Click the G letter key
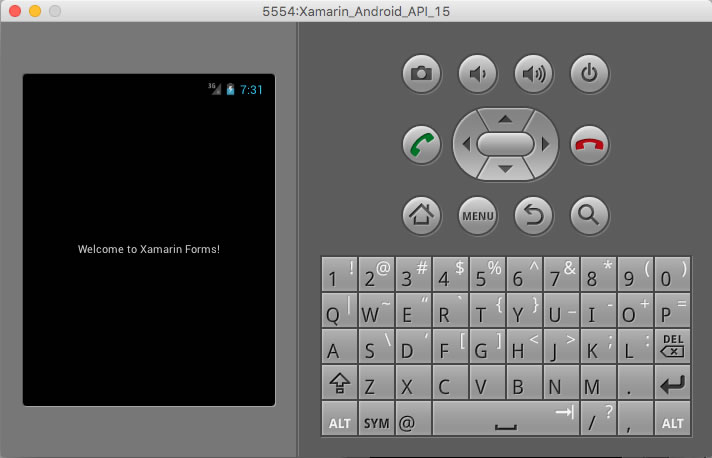The image size is (712, 458). [x=487, y=346]
